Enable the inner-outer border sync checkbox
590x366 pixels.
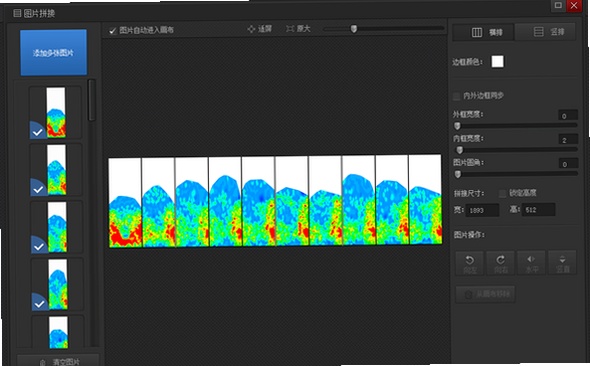click(x=456, y=96)
